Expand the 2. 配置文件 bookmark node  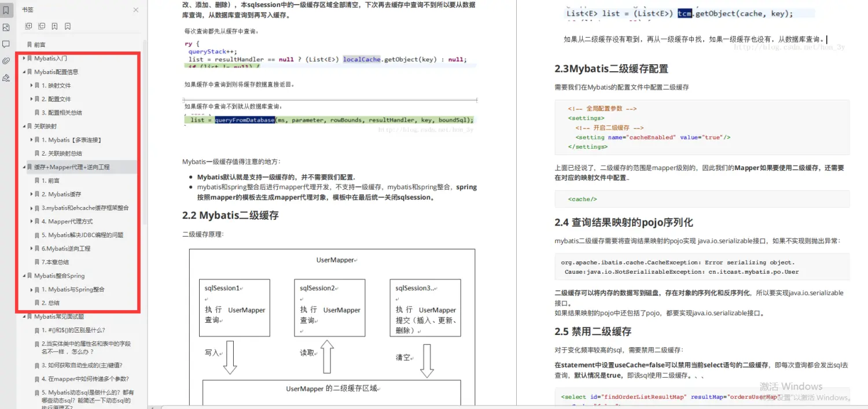click(31, 99)
